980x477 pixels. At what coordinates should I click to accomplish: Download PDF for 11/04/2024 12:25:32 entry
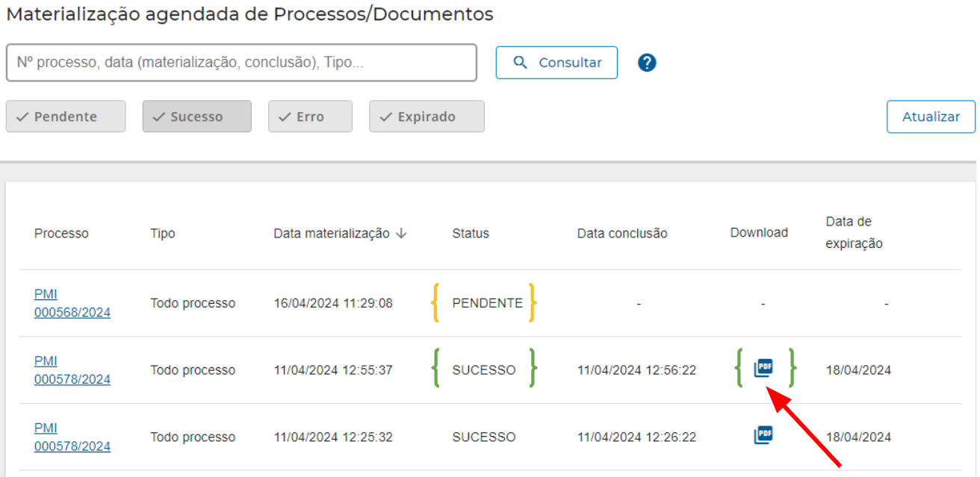point(763,434)
